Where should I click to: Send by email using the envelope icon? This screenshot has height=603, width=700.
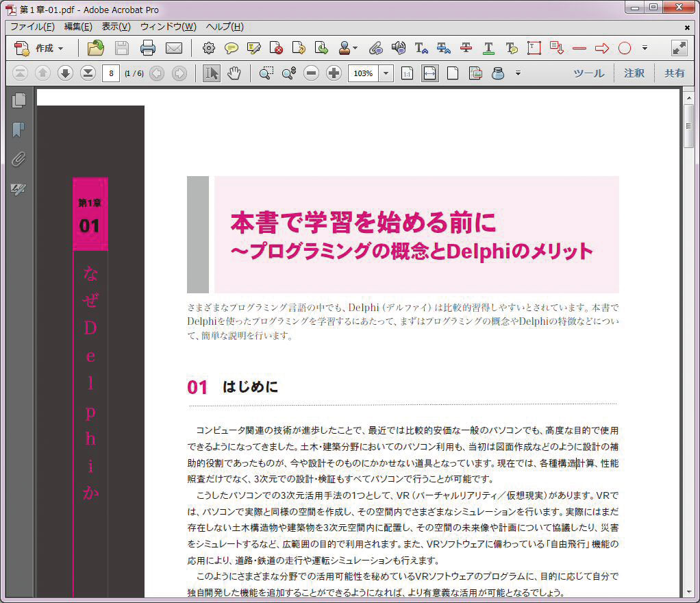tap(174, 48)
